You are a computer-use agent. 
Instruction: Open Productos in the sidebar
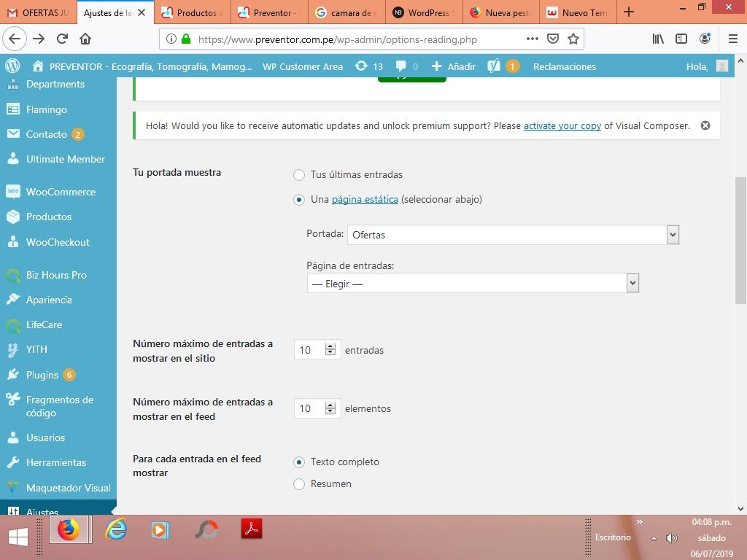point(58,217)
